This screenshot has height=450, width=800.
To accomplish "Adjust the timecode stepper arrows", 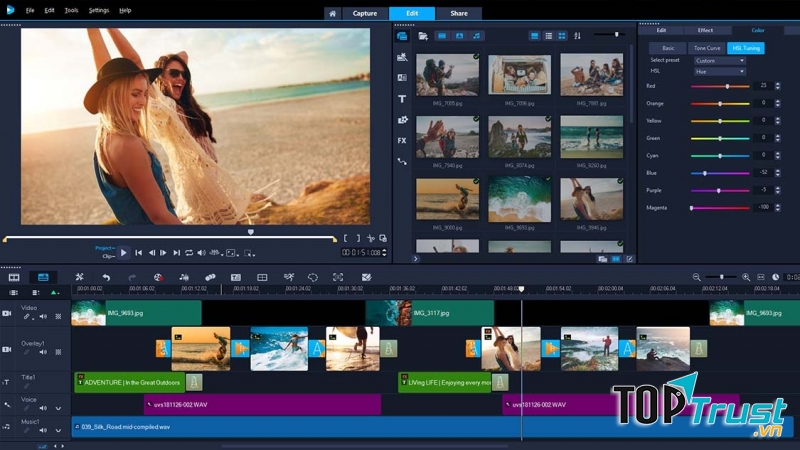I will pos(384,253).
